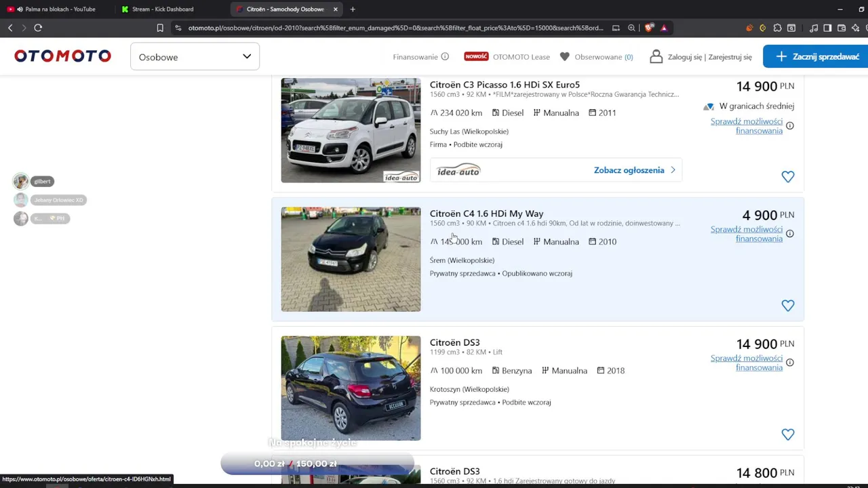Open Brave Shields lion icon

click(649, 28)
